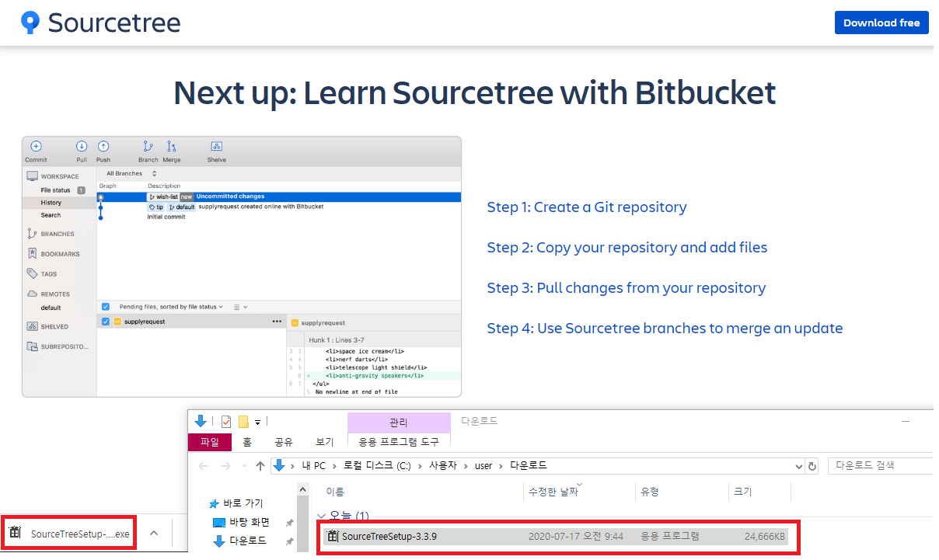Refresh the 다운로드 folder
The image size is (939, 560).
813,466
